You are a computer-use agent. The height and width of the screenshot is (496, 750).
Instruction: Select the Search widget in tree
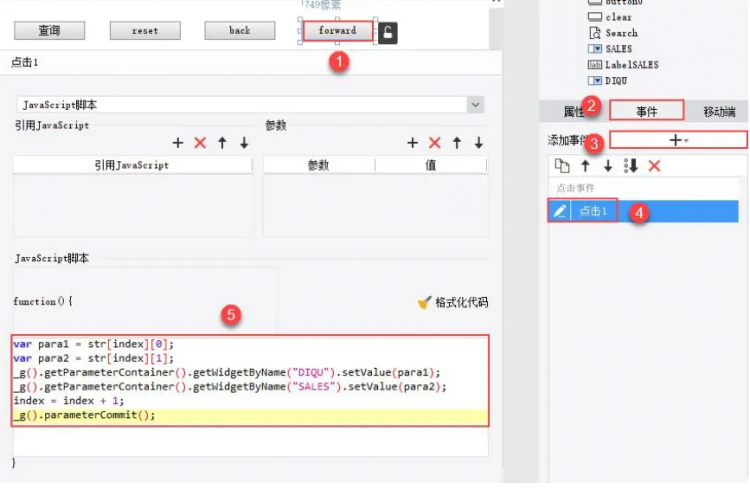click(x=613, y=33)
